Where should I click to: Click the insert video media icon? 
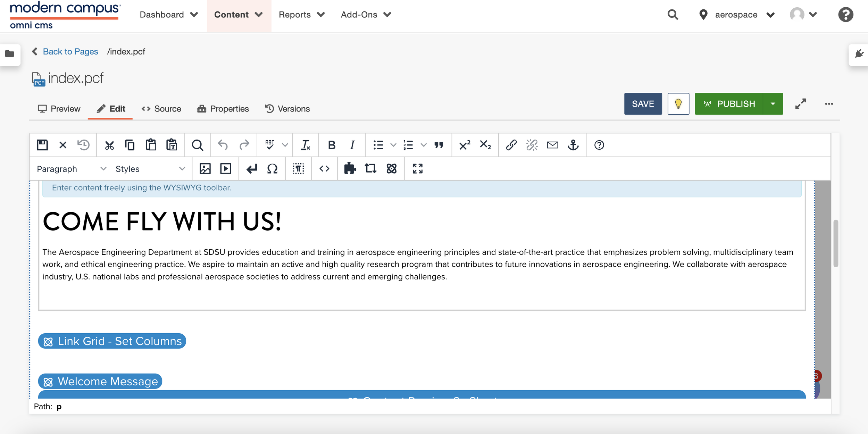(x=226, y=169)
